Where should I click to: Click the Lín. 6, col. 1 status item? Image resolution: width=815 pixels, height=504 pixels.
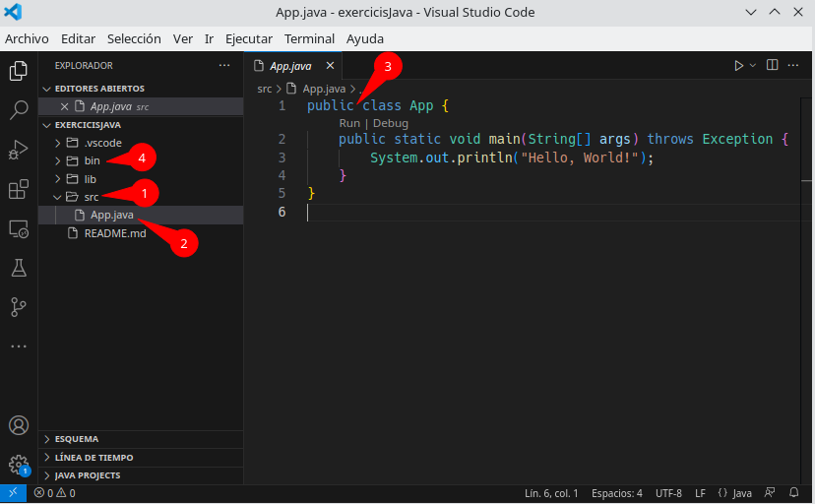point(551,493)
